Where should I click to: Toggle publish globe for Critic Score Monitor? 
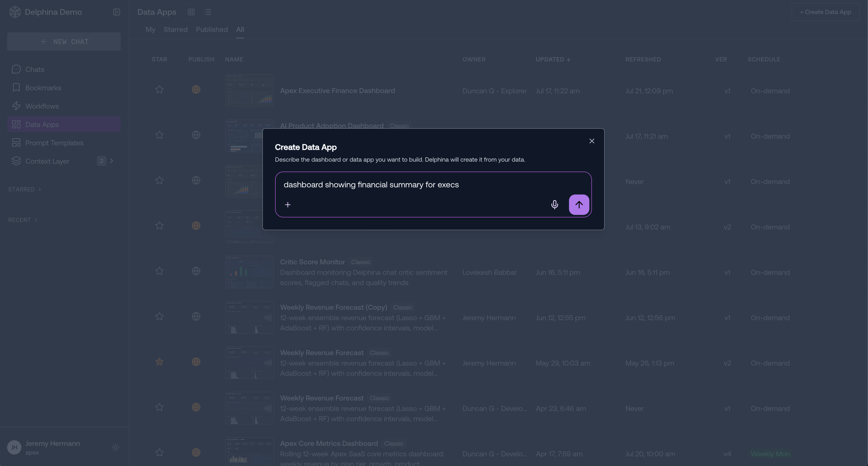click(196, 271)
